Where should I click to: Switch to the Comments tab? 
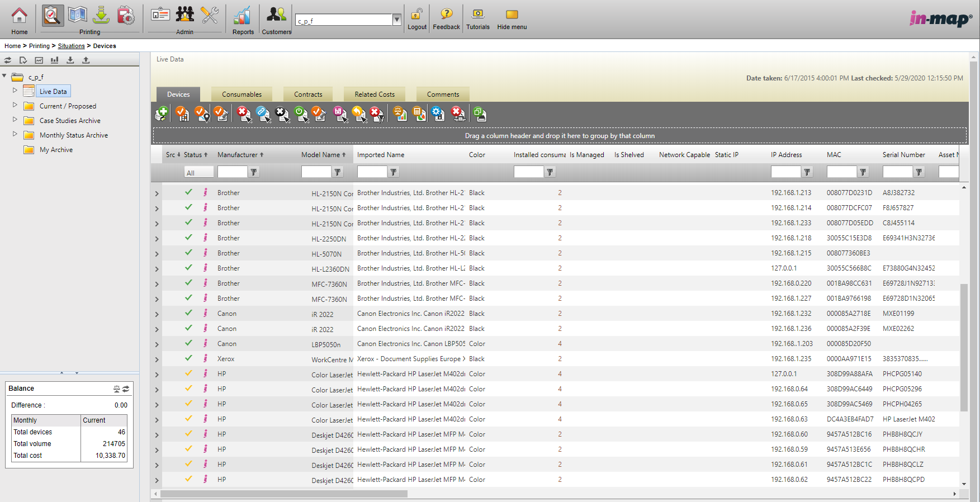point(443,94)
